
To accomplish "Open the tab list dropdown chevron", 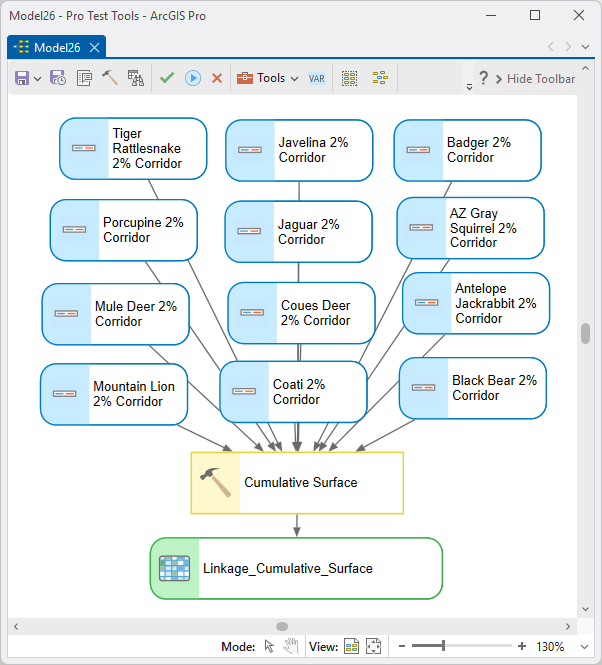I will [x=585, y=47].
